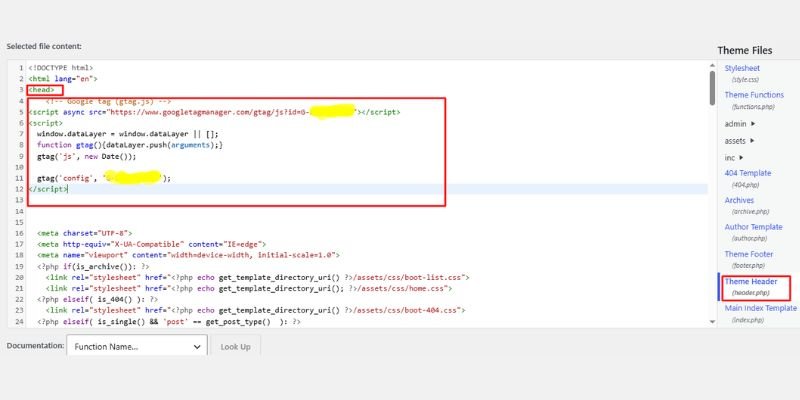Click the gtag('config' line
Viewport: 800px width, 400px height.
pos(104,178)
